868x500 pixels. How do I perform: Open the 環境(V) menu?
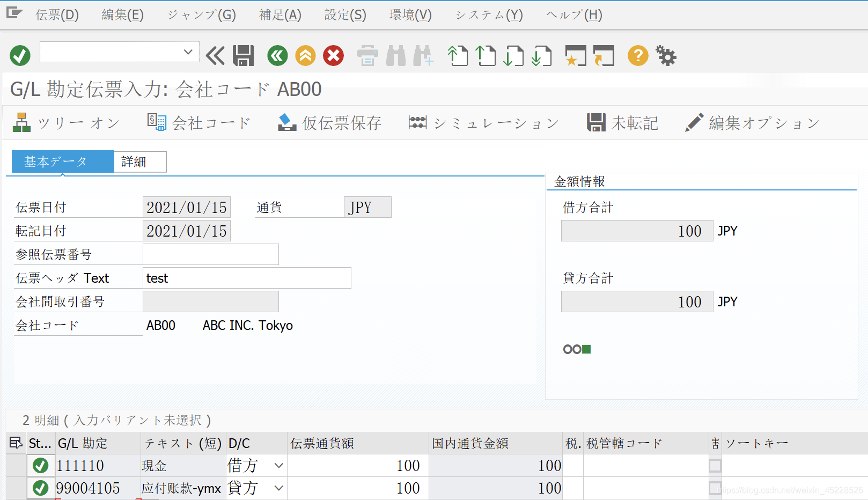click(x=410, y=15)
